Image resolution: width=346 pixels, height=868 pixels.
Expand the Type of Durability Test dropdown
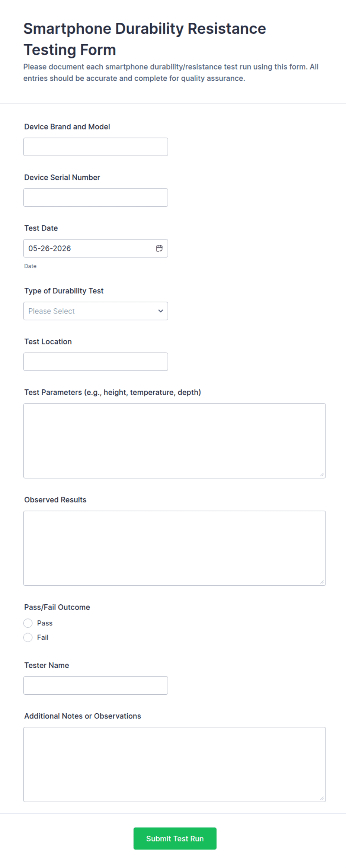[x=96, y=311]
